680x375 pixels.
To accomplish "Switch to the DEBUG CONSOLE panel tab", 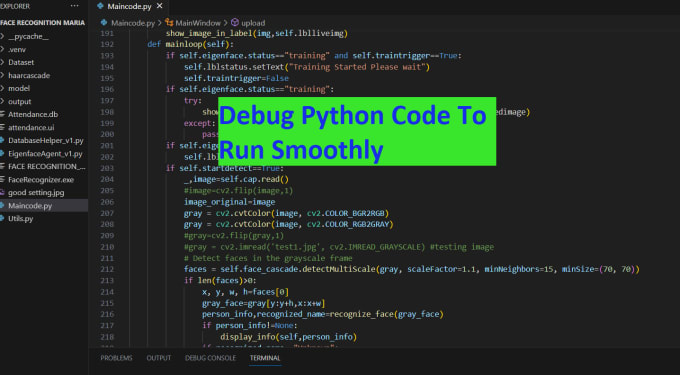I will point(210,358).
